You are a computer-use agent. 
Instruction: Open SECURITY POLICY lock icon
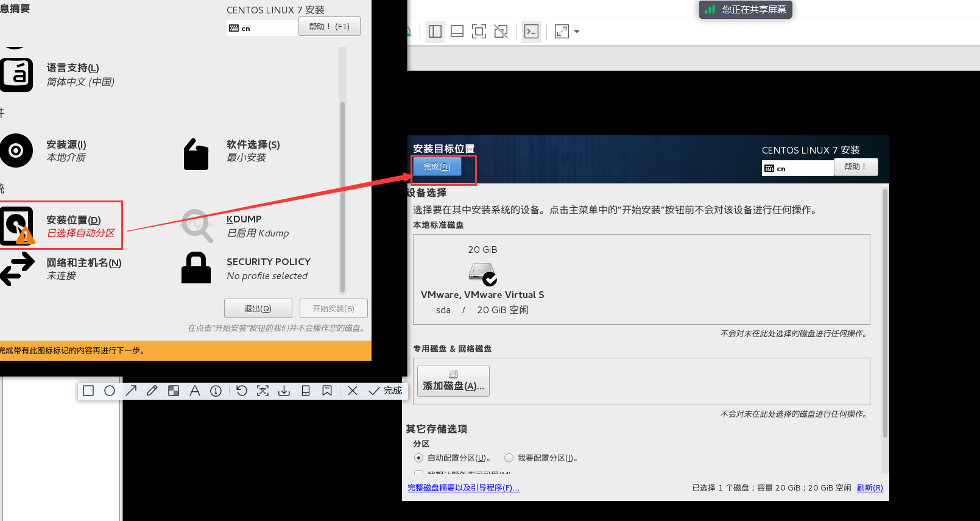pos(196,268)
